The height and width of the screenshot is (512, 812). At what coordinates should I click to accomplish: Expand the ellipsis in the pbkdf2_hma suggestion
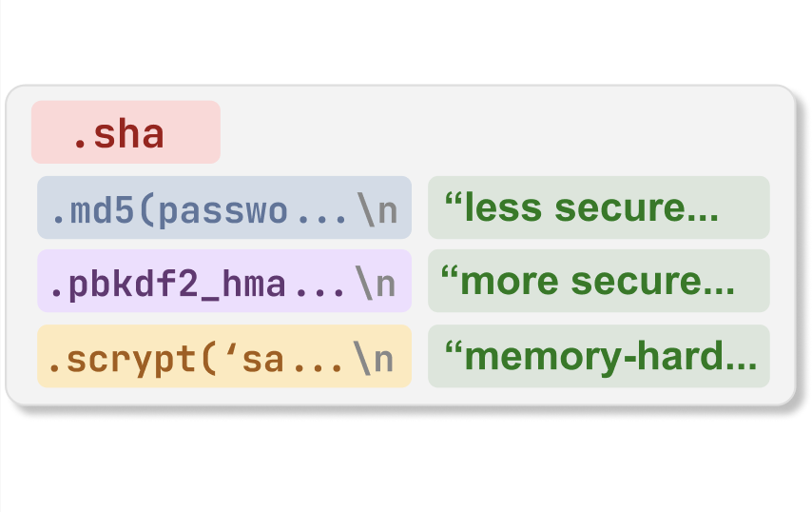point(319,287)
